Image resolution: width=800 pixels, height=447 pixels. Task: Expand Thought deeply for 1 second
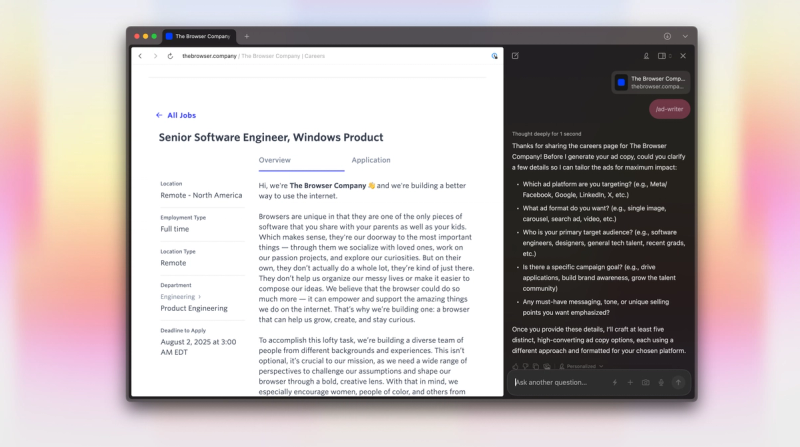[546, 134]
